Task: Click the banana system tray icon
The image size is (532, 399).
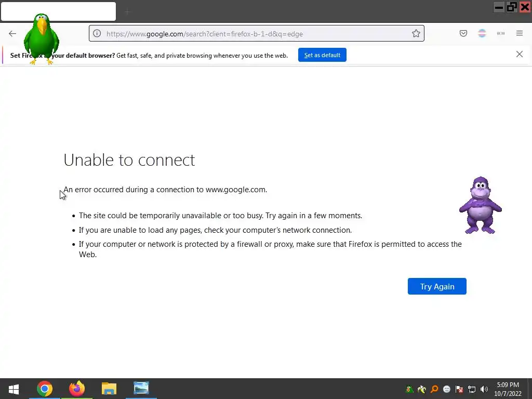Action: tap(422, 389)
